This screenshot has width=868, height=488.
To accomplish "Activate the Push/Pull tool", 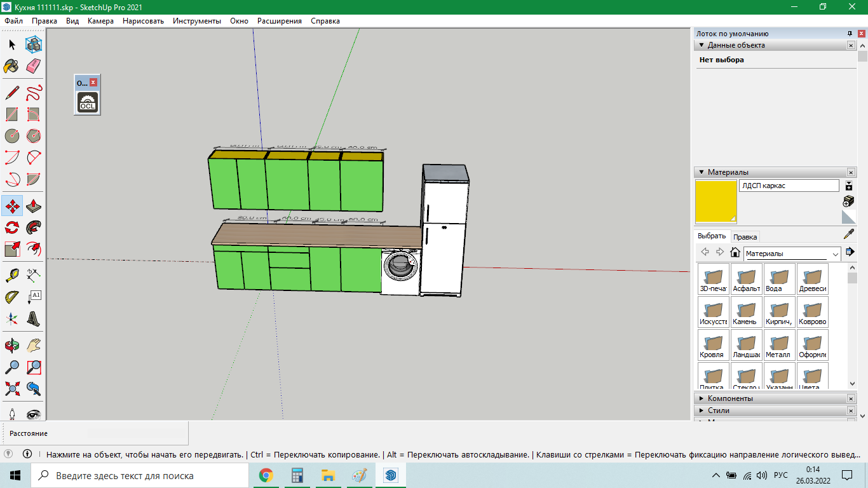I will (34, 206).
